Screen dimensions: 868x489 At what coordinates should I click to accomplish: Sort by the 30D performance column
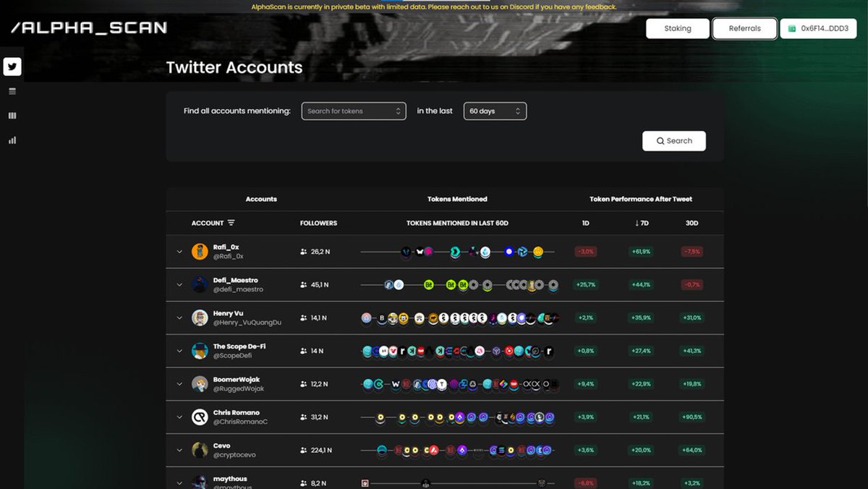pos(692,223)
